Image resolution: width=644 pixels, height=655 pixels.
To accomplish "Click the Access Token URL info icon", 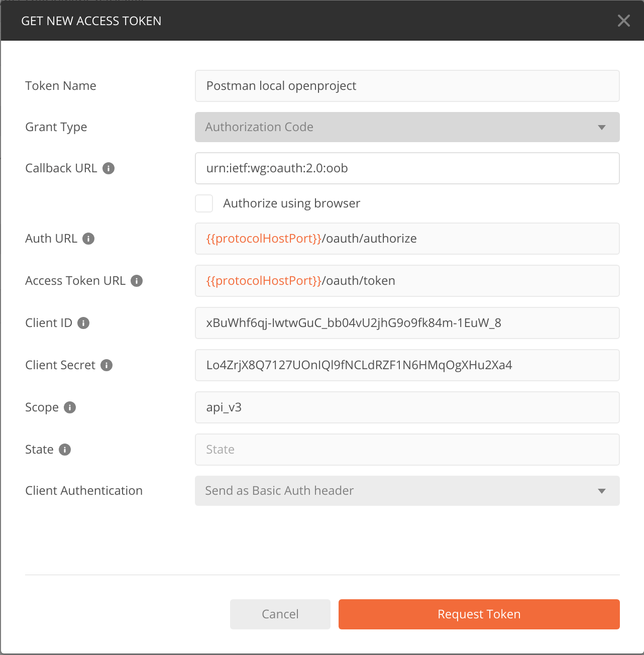I will pos(136,281).
